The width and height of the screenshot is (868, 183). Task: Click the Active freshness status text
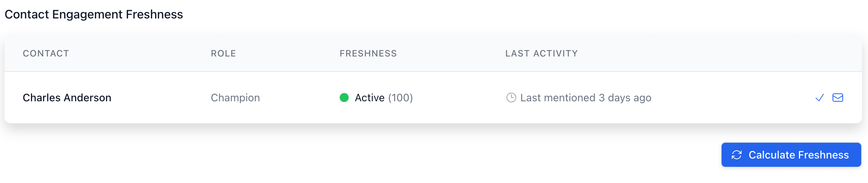click(369, 98)
